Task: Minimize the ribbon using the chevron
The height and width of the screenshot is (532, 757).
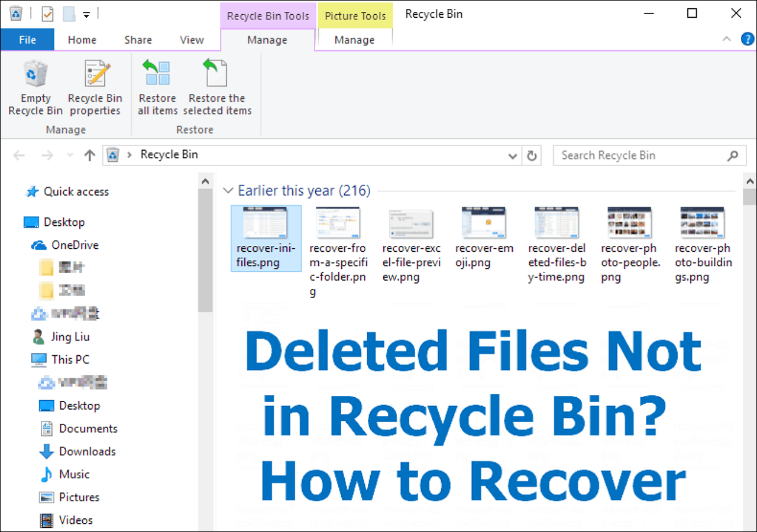Action: click(727, 40)
